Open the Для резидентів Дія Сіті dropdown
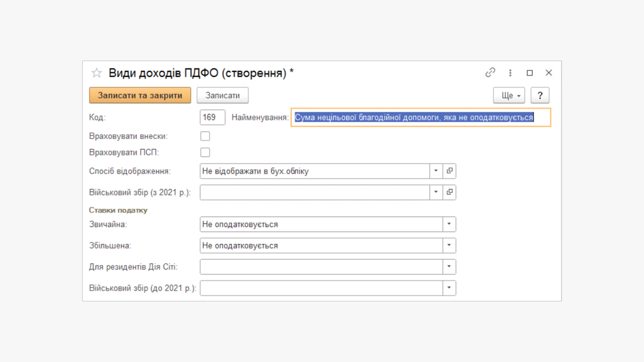 click(449, 267)
